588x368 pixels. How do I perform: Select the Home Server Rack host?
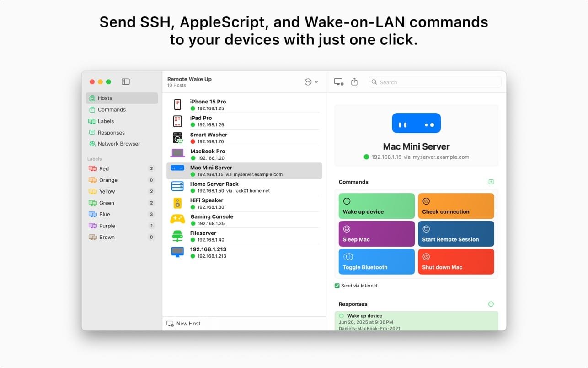pyautogui.click(x=244, y=187)
